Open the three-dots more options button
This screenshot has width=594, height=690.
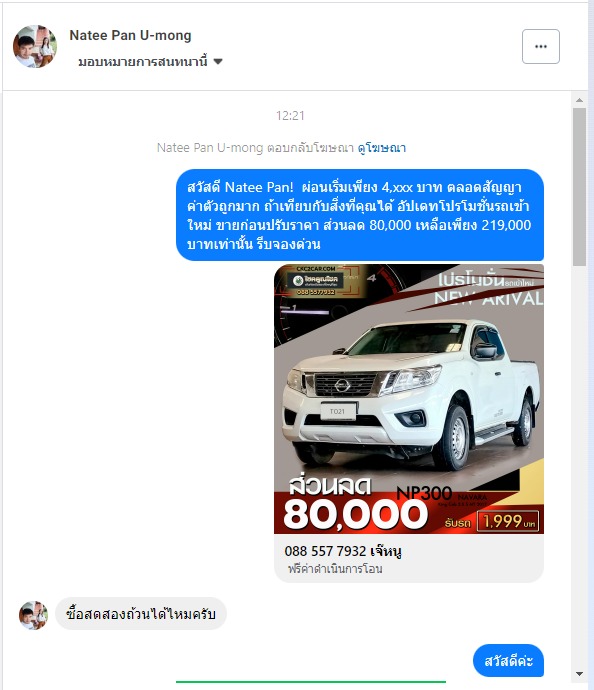[x=541, y=47]
